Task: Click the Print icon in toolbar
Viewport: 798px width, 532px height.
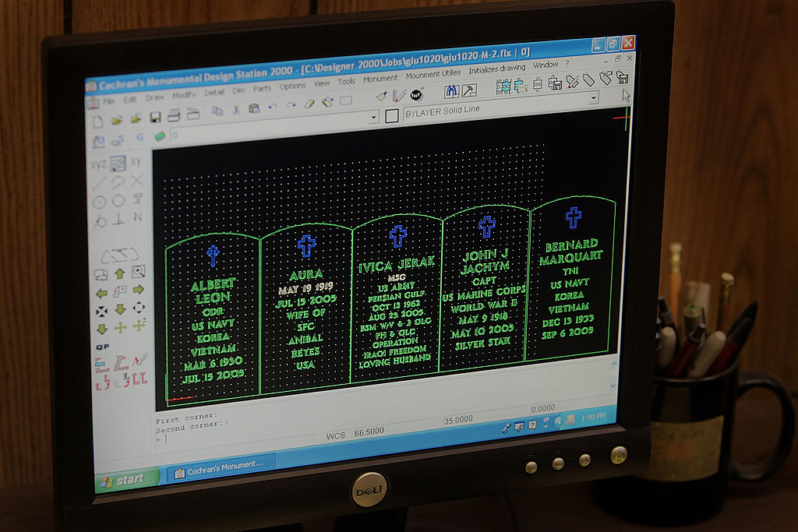Action: click(x=174, y=115)
